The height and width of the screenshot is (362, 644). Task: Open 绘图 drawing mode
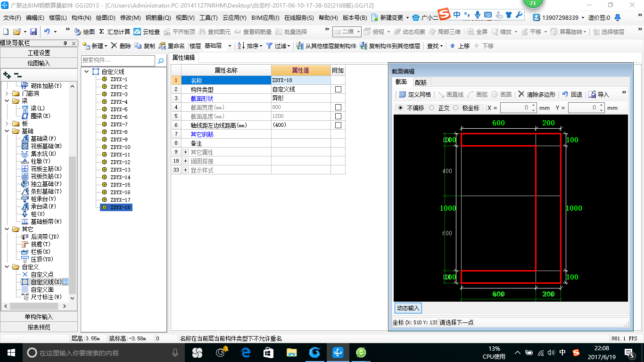pos(85,32)
